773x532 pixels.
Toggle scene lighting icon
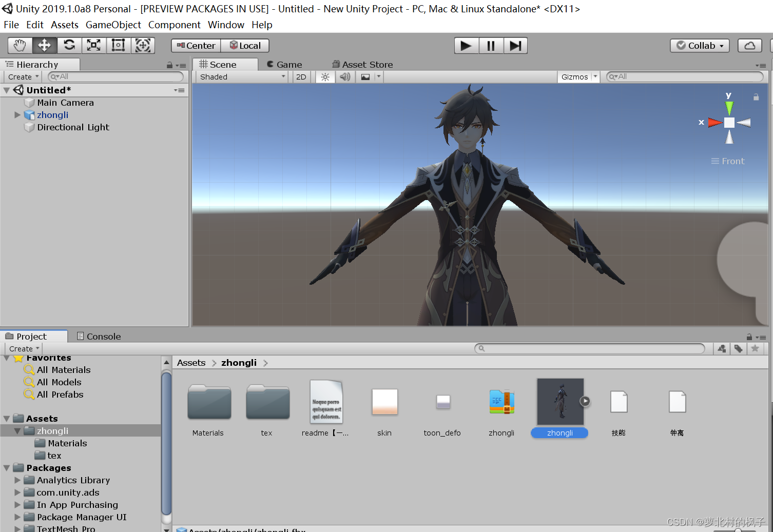pyautogui.click(x=325, y=77)
